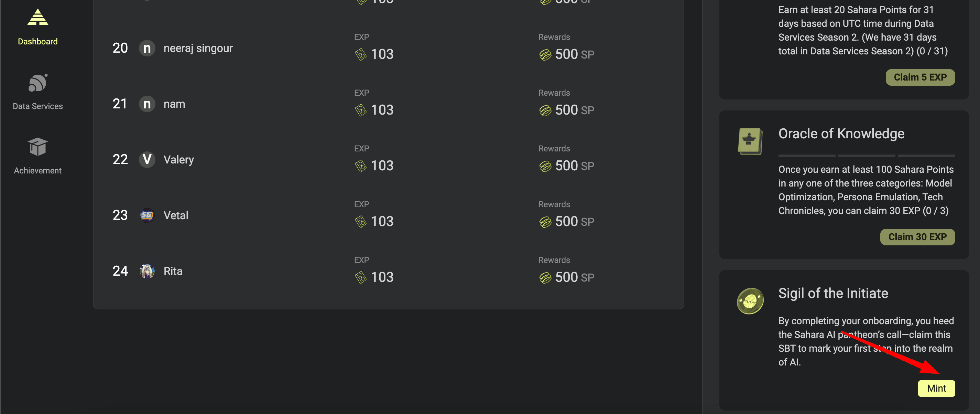Click the EXP ticket icon for nam
This screenshot has height=414, width=980.
coord(360,110)
